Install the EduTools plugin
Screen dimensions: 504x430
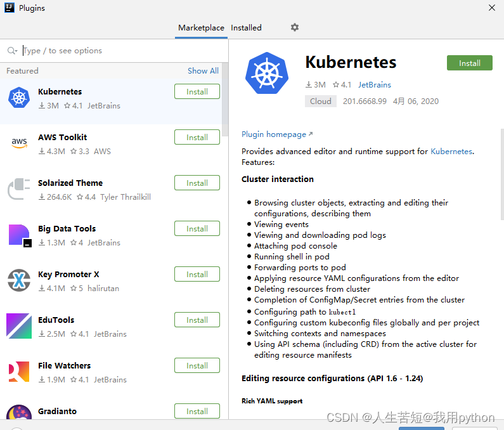coord(197,320)
